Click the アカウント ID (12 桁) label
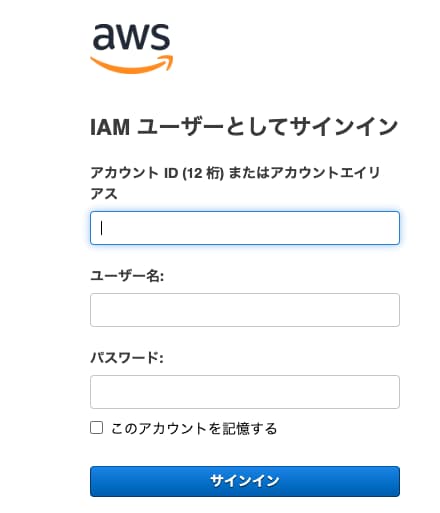Screen dimensions: 440x513 157,173
